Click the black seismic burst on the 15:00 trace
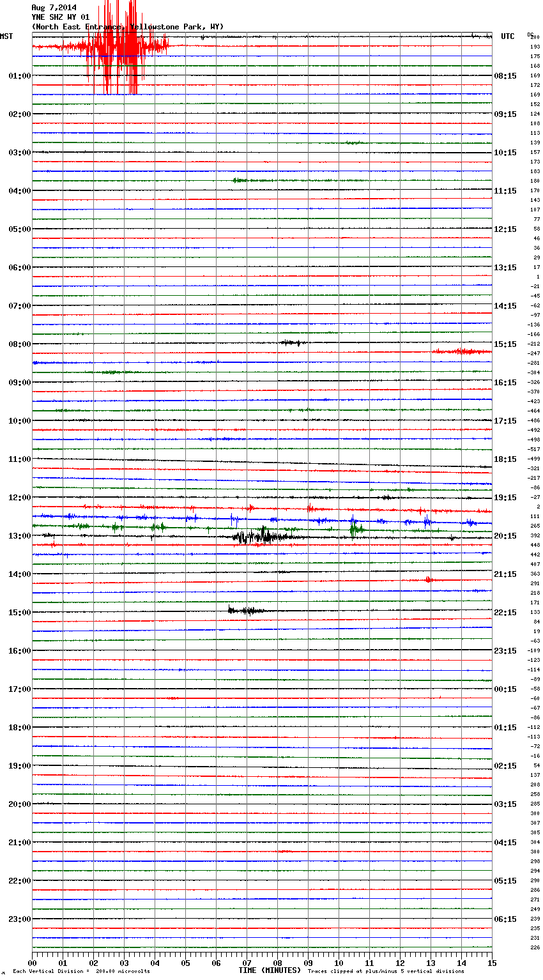543x980 pixels. (246, 611)
